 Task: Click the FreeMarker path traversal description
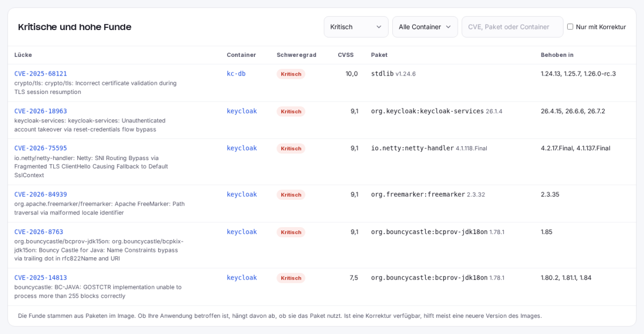[x=99, y=208]
